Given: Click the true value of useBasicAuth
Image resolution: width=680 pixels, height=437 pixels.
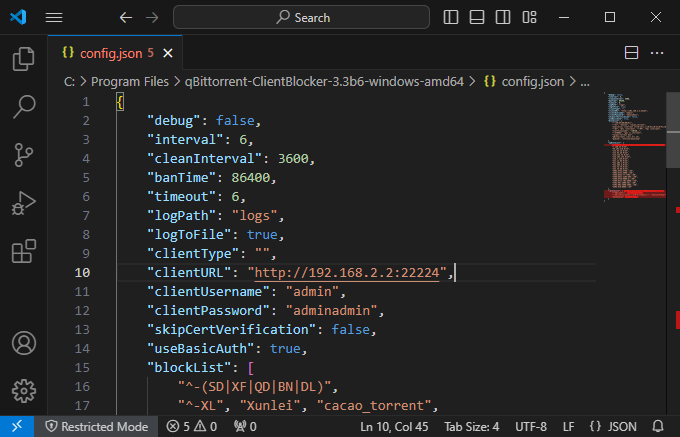Looking at the screenshot, I should click(285, 349).
